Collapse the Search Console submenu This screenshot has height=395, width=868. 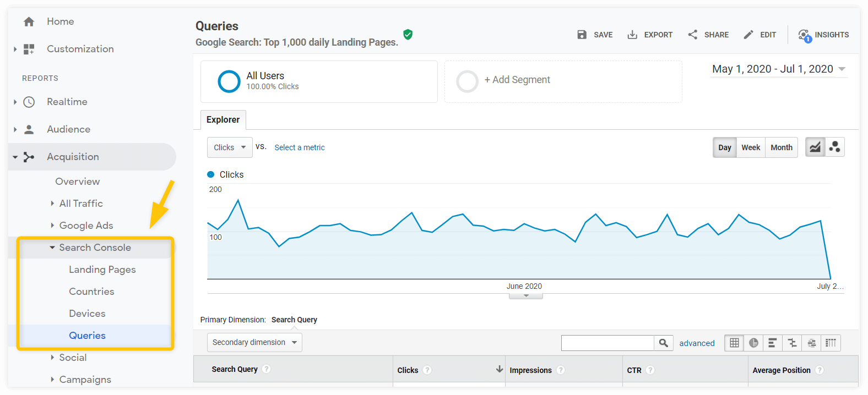tap(52, 248)
